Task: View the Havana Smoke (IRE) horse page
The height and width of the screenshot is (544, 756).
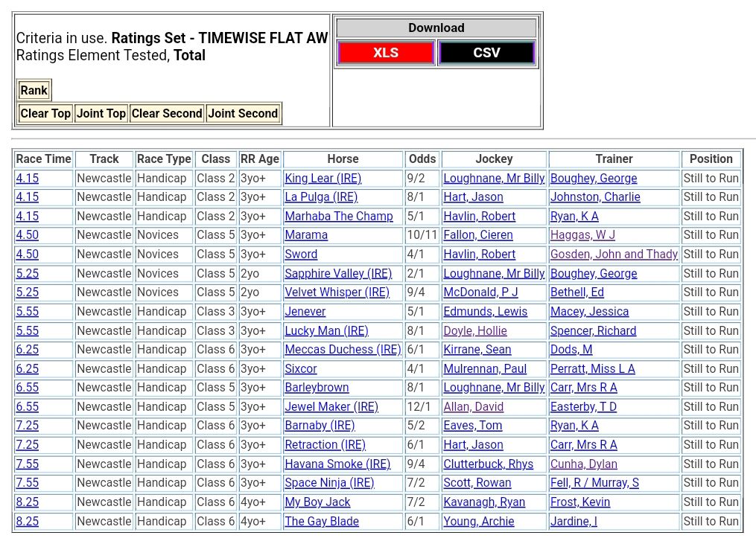Action: tap(337, 464)
